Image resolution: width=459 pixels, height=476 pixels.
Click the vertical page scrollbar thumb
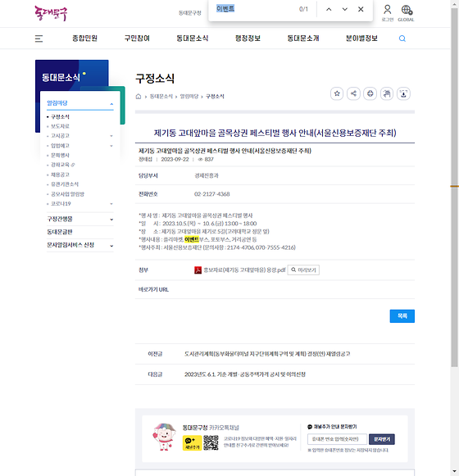(454, 187)
